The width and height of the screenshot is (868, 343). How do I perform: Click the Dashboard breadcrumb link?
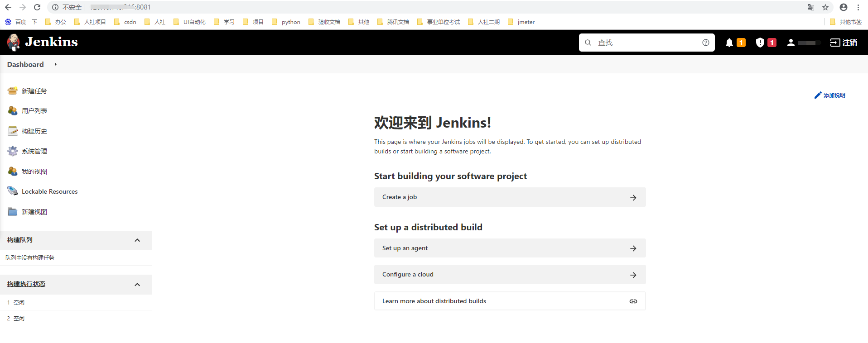(25, 64)
